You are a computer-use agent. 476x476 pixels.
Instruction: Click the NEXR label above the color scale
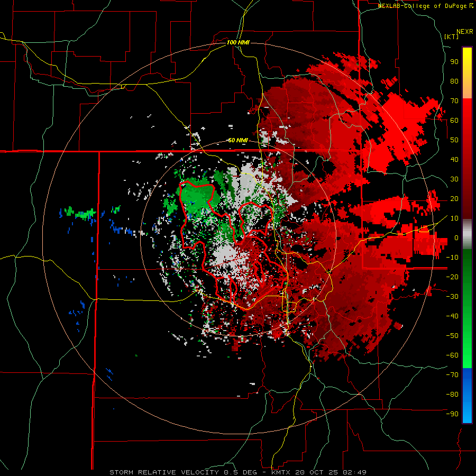click(465, 32)
